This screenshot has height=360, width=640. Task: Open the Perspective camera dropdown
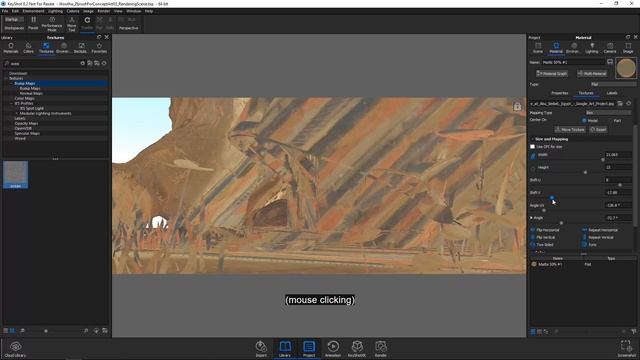[129, 28]
